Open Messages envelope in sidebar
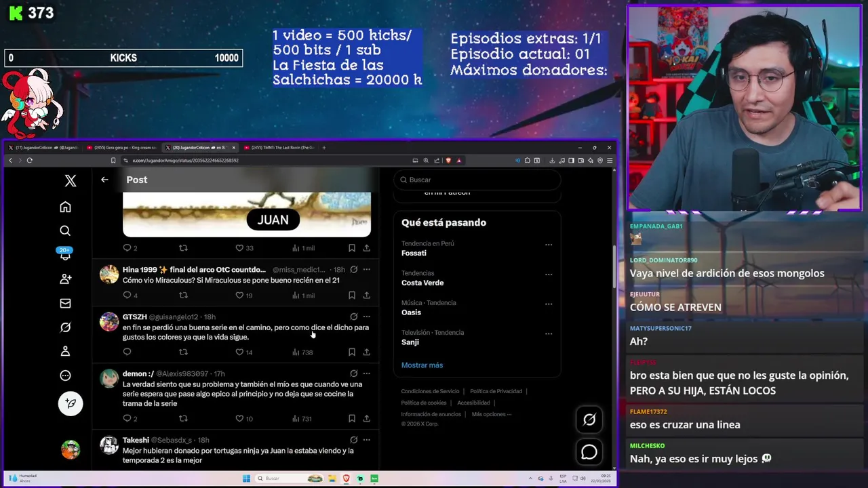 65,303
